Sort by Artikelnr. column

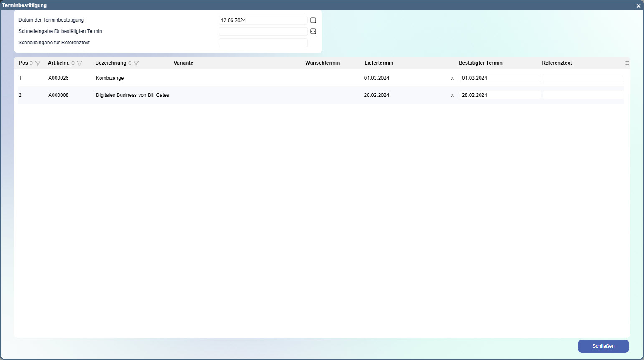click(73, 63)
